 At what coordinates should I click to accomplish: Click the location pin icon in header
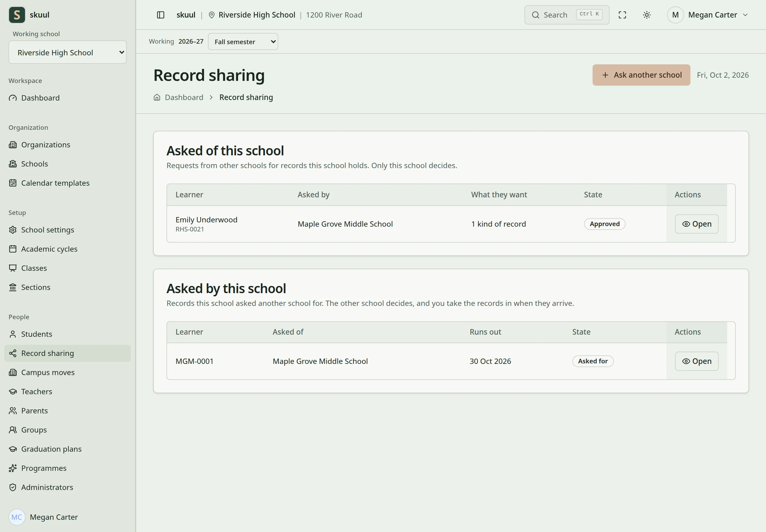point(211,15)
